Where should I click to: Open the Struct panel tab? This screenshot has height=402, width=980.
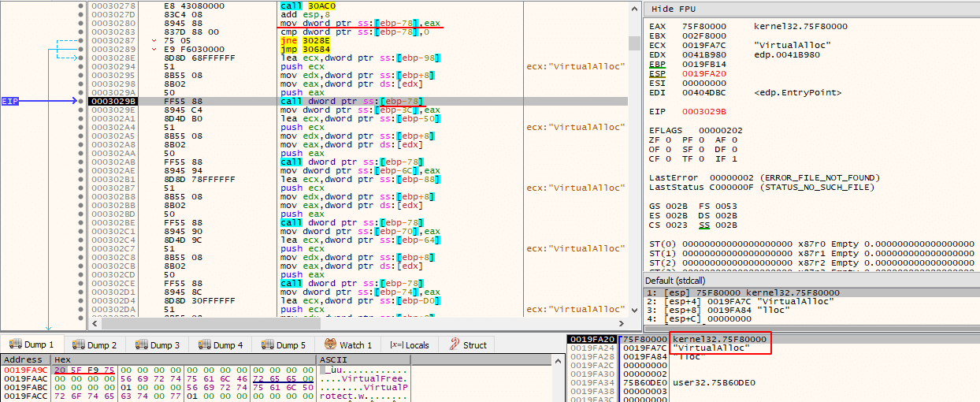pos(468,344)
